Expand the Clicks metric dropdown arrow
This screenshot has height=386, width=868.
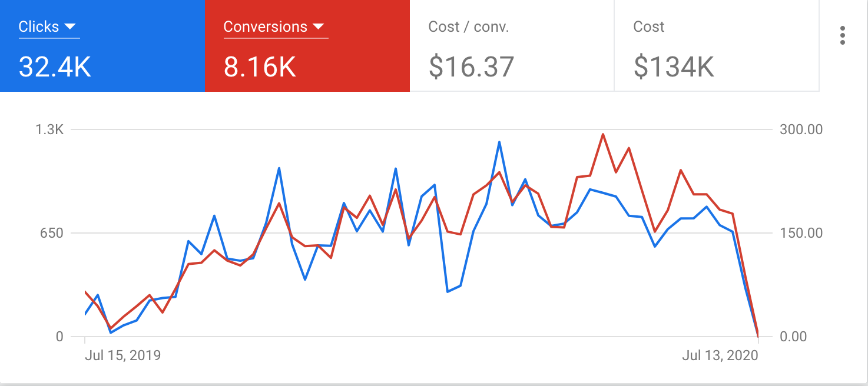click(70, 26)
